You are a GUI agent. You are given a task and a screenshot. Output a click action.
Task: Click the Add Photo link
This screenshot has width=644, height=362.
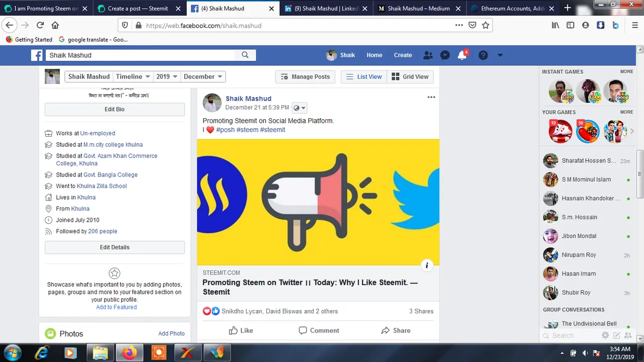click(171, 333)
